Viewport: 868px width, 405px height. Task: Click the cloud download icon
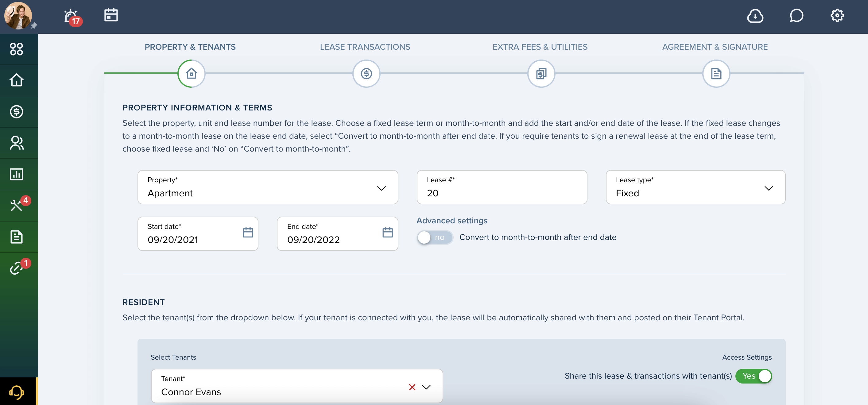coord(755,16)
